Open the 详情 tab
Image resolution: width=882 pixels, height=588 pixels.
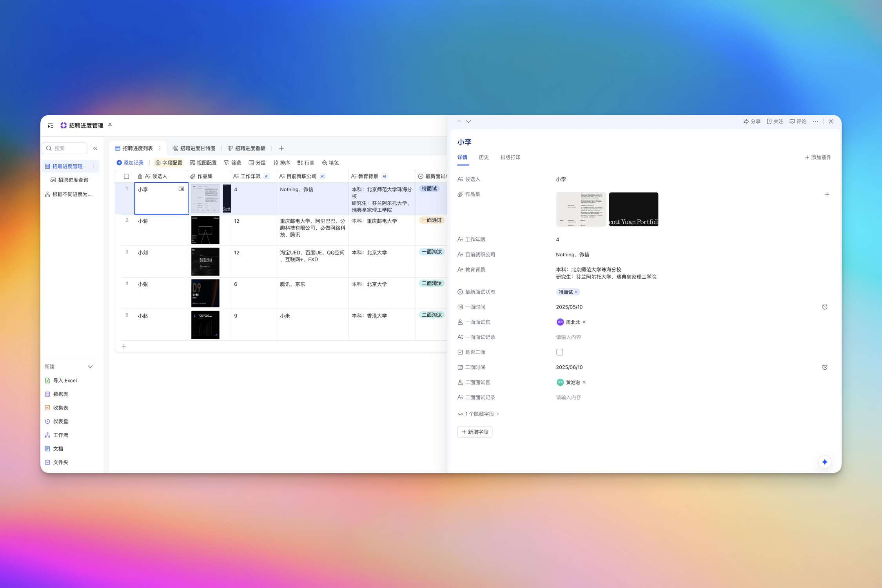point(463,158)
